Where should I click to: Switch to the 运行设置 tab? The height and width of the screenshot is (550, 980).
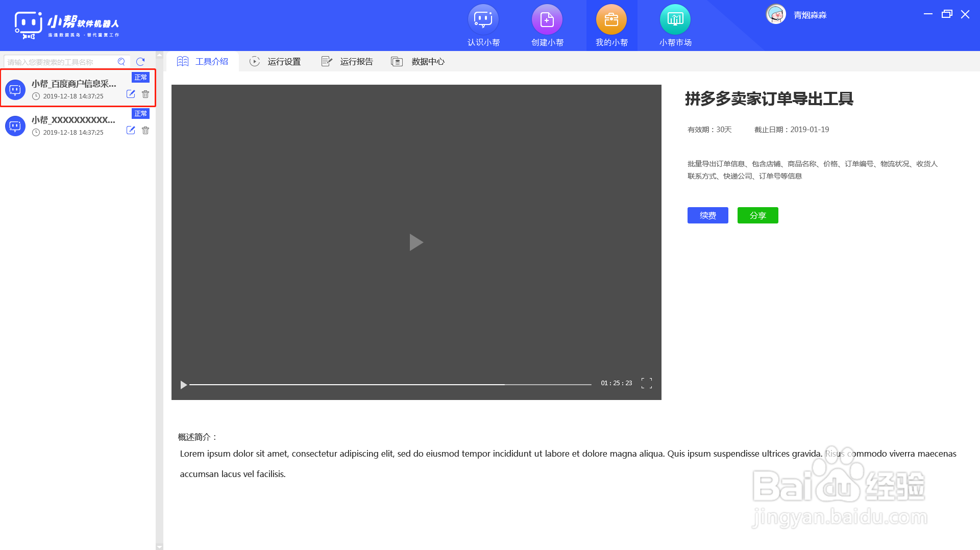coord(275,61)
